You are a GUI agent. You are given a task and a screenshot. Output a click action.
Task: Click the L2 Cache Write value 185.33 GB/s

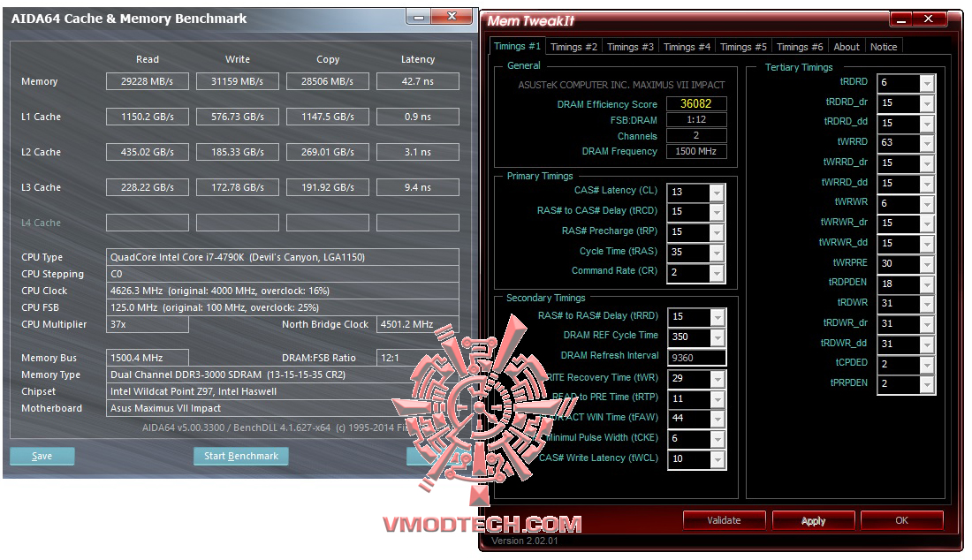point(238,152)
